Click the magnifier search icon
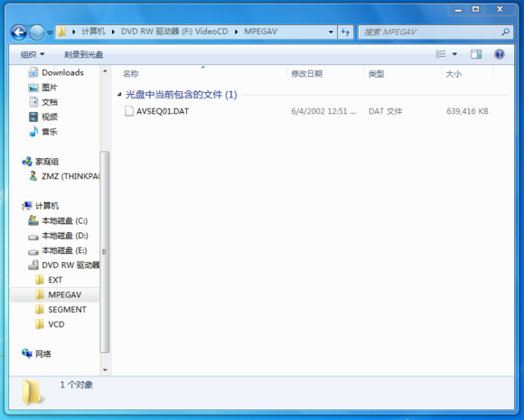Screen dimensions: 524x420 (506, 32)
